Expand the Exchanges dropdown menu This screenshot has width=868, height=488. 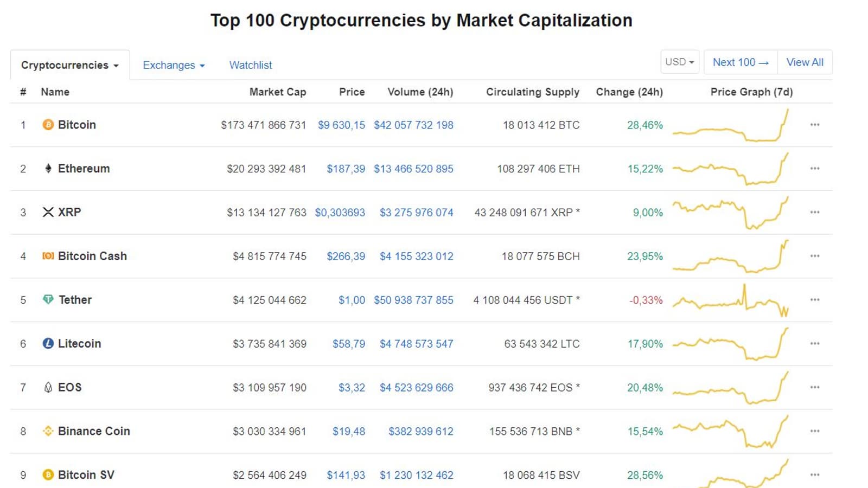pyautogui.click(x=174, y=65)
